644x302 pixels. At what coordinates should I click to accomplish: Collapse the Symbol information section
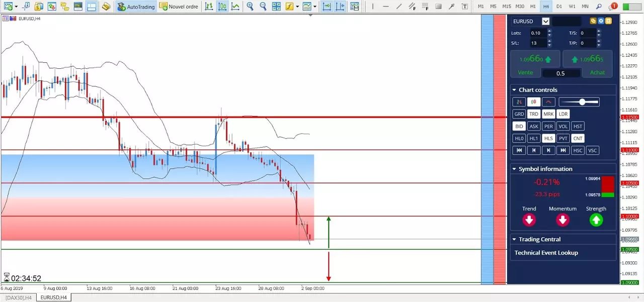pos(514,169)
